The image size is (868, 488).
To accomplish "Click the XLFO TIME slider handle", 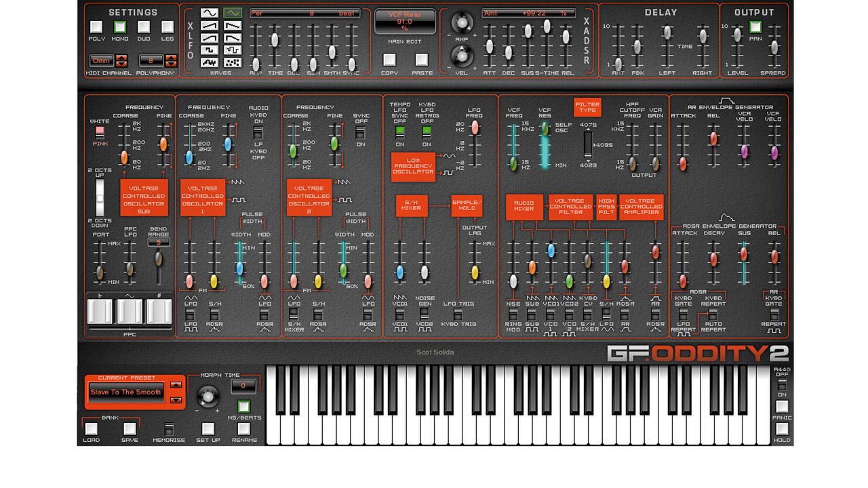I will click(275, 39).
